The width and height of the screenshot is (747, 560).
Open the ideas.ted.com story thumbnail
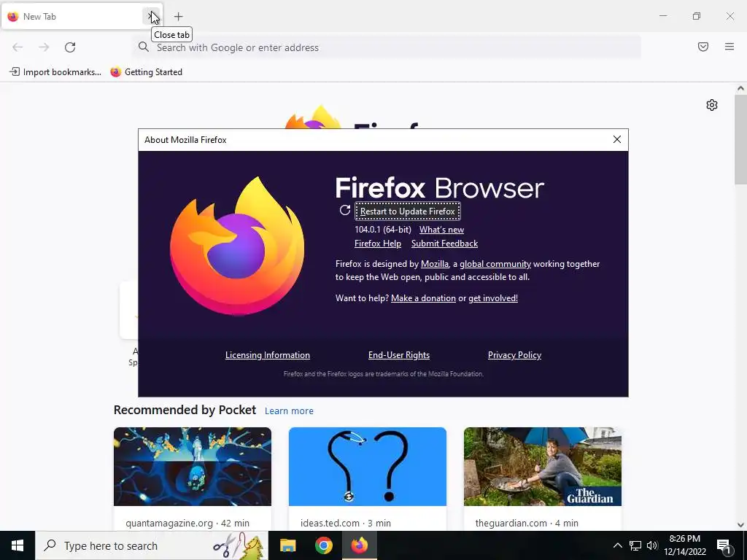tap(368, 467)
